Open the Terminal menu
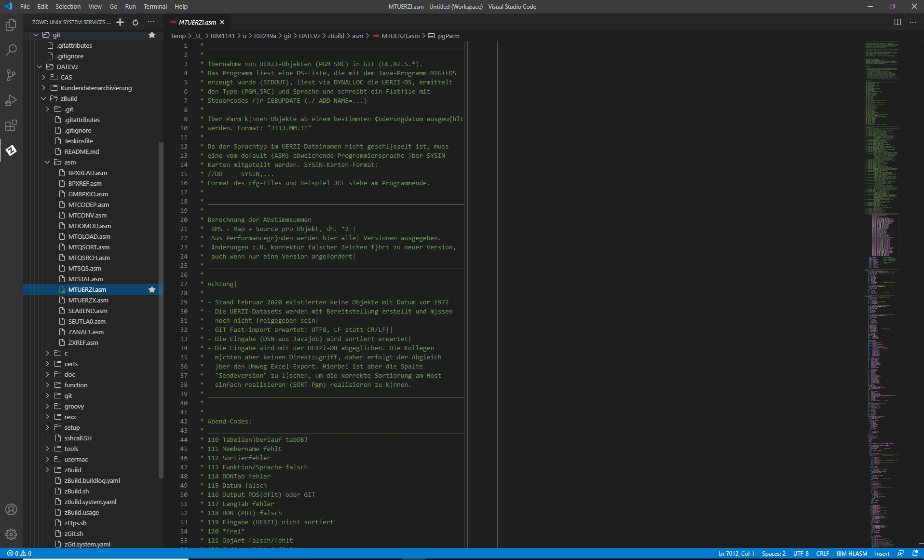924x560 pixels. coord(154,6)
